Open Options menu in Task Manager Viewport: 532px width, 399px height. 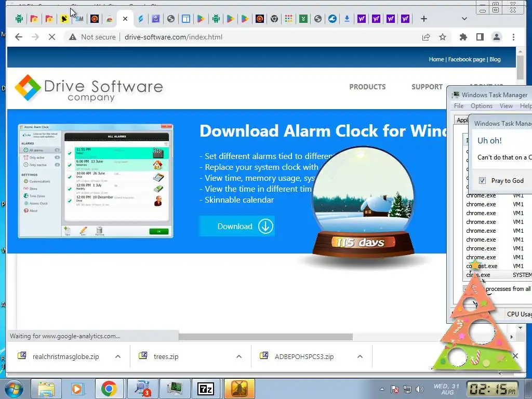tap(482, 106)
